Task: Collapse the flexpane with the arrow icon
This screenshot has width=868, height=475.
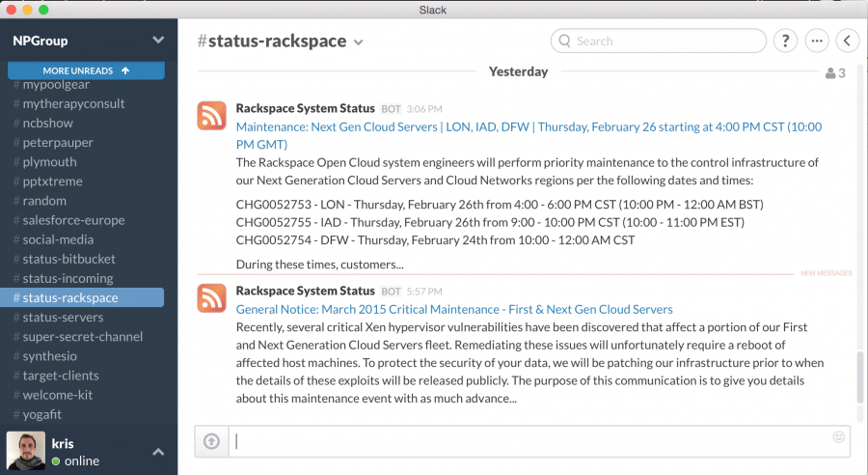Action: pos(848,41)
